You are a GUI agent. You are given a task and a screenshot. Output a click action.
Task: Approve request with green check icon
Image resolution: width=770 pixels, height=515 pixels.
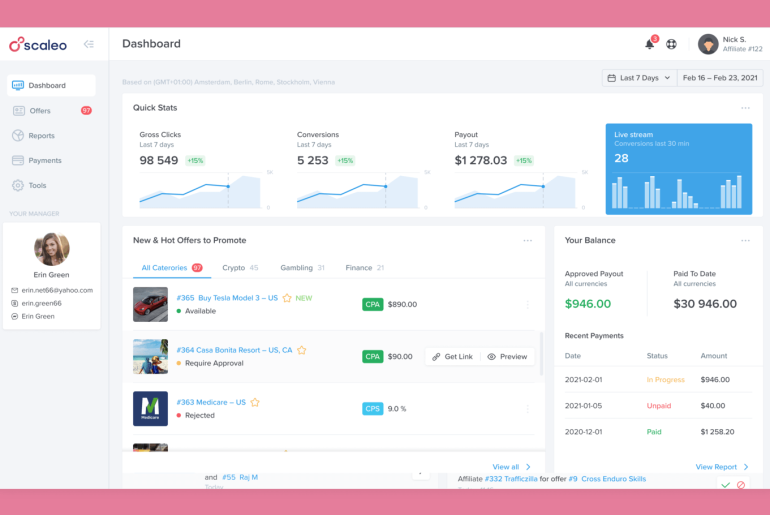725,485
